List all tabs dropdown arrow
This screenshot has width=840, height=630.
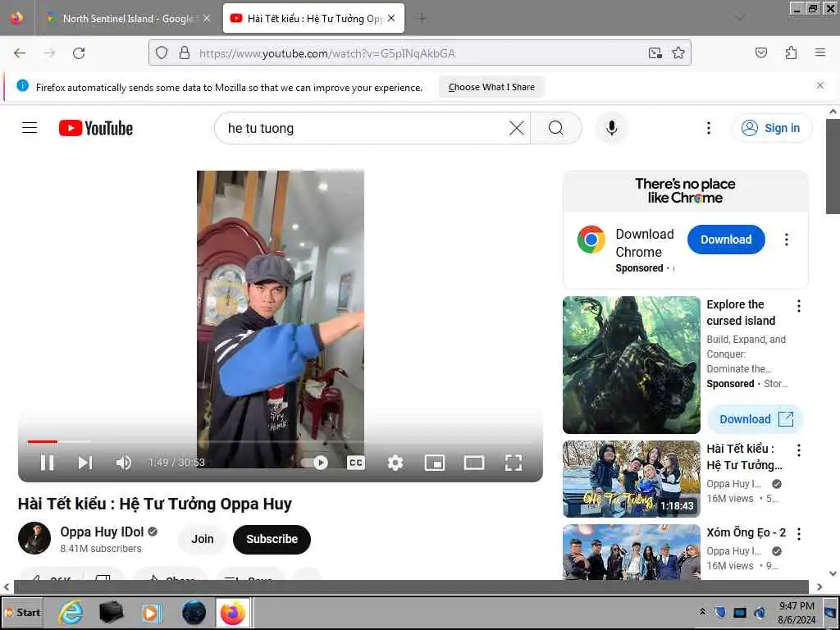point(740,18)
